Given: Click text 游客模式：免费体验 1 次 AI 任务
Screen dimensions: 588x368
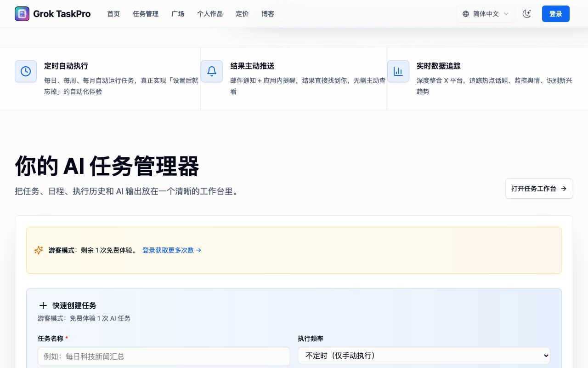Looking at the screenshot, I should pyautogui.click(x=84, y=318).
